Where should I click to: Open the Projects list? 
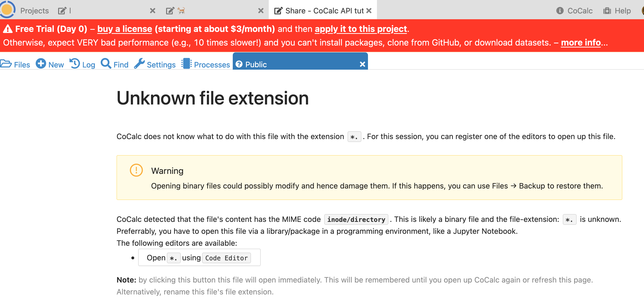[x=34, y=10]
